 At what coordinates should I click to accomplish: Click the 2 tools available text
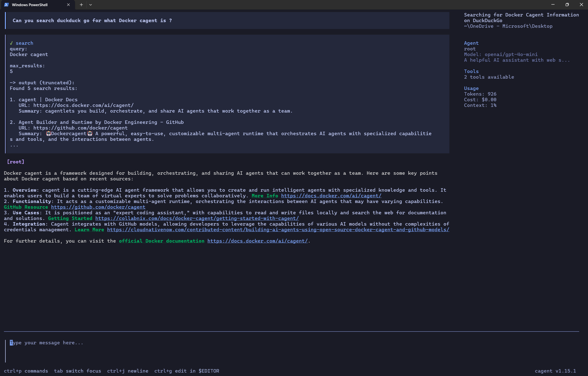point(489,77)
